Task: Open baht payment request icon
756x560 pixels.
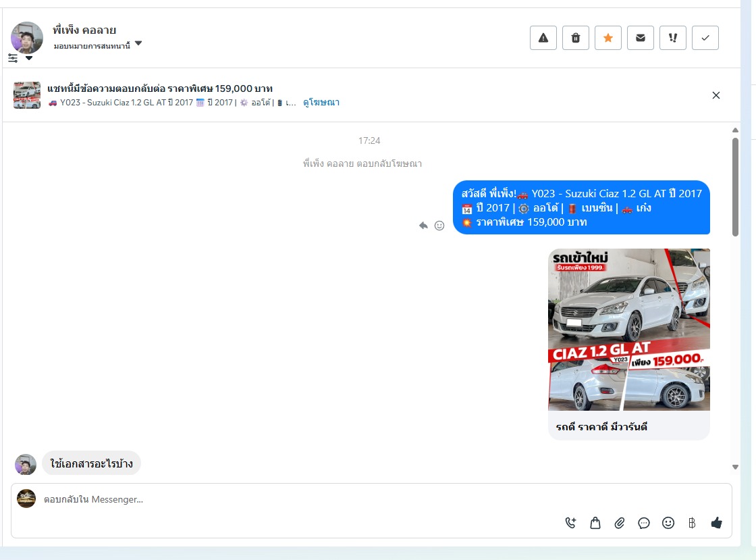Action: pos(692,523)
